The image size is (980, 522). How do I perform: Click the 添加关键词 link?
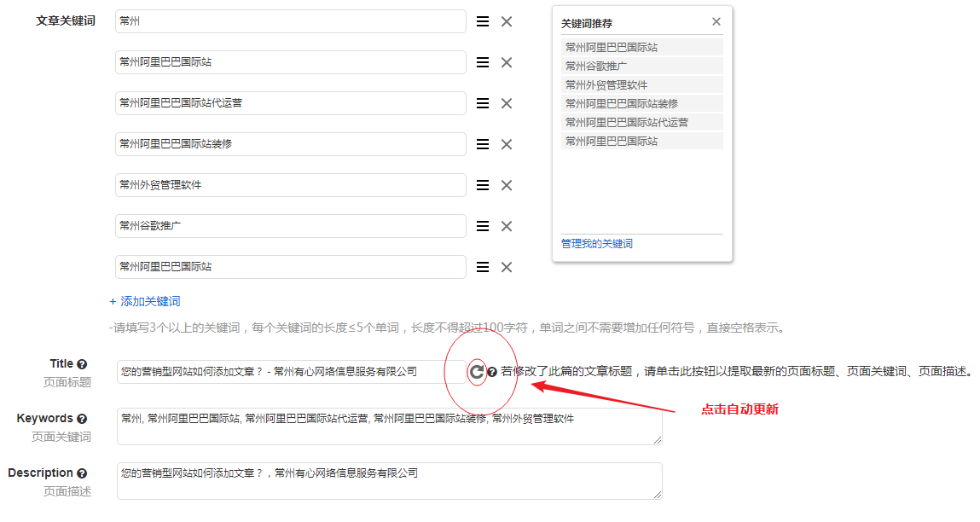click(145, 301)
